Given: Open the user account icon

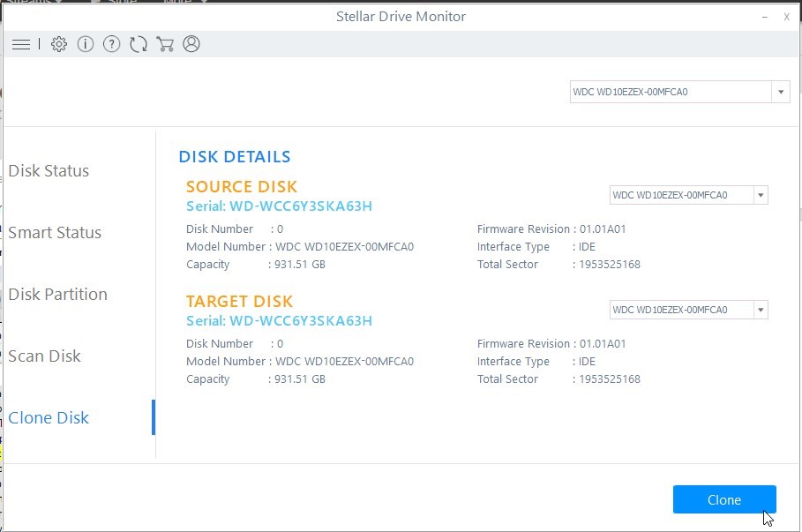Looking at the screenshot, I should [191, 44].
